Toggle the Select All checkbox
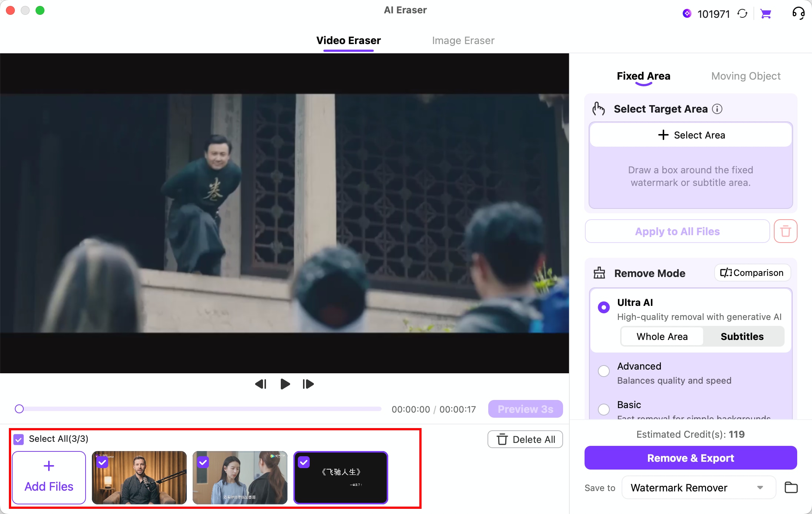The image size is (812, 514). tap(19, 439)
